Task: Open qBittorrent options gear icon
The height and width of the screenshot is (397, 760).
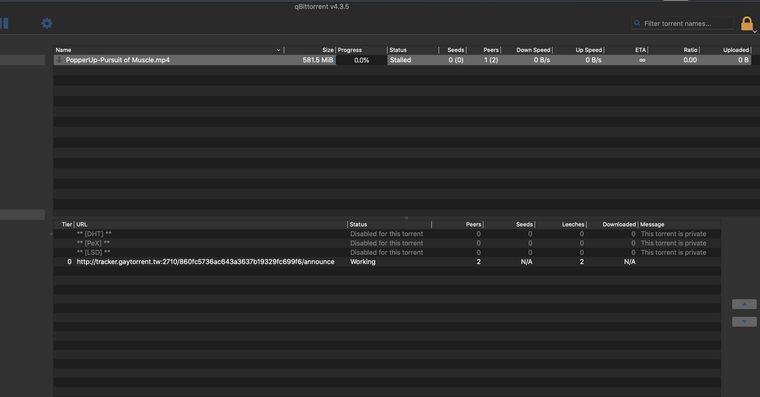Action: [x=47, y=23]
